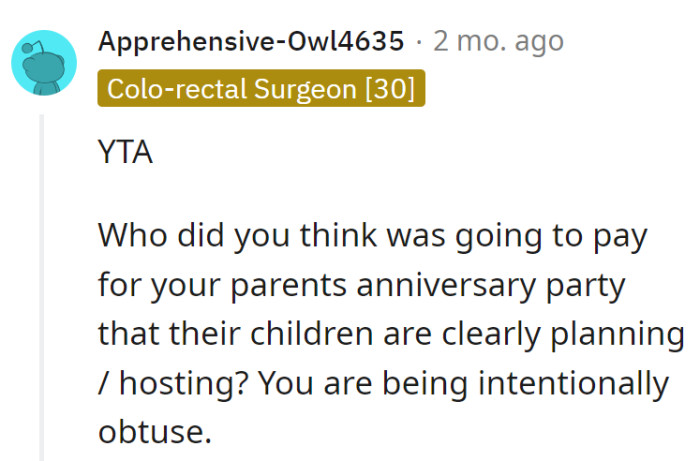Click the line "for your parents anniversary party"
This screenshot has width=700, height=461.
361,285
